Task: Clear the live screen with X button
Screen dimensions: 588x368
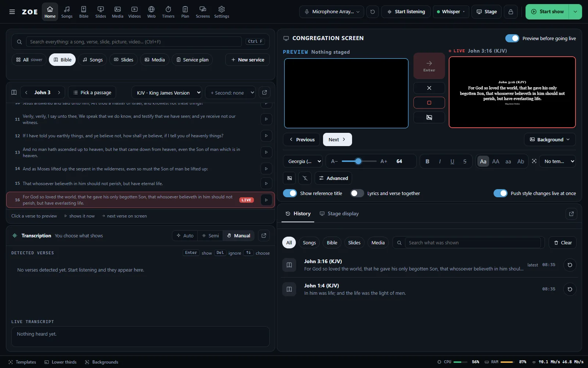Action: coord(429,88)
